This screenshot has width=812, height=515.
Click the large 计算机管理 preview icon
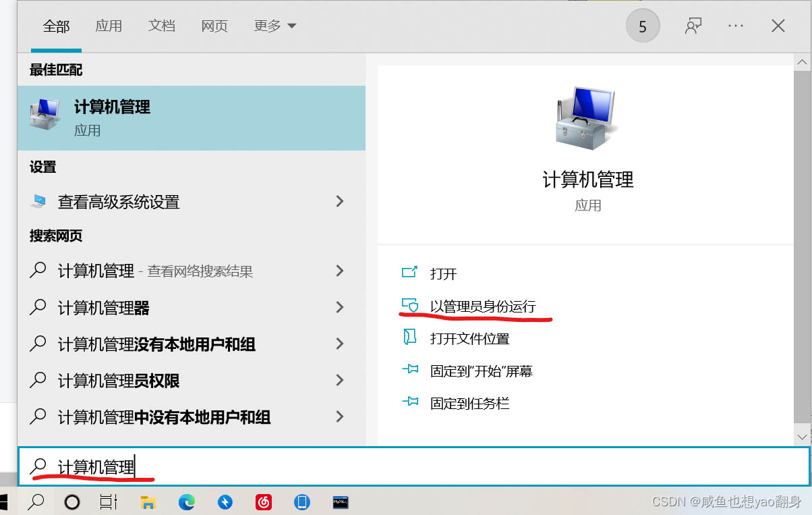pyautogui.click(x=587, y=119)
